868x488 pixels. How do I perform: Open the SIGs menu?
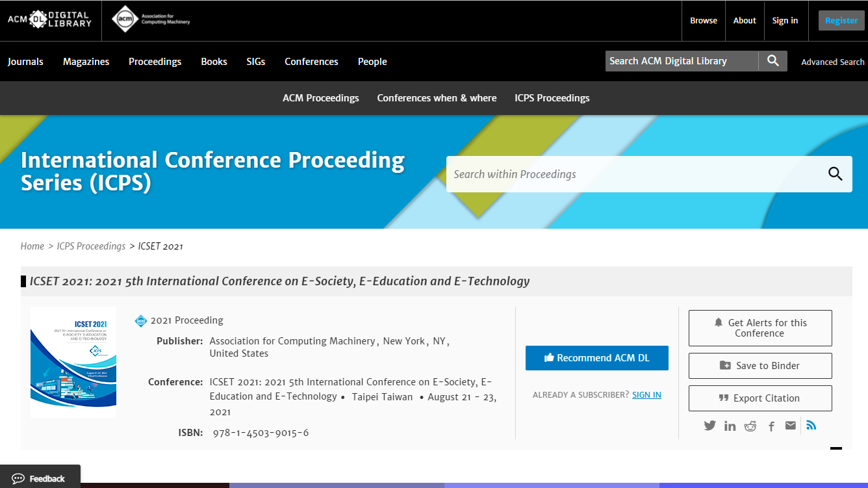pos(256,62)
